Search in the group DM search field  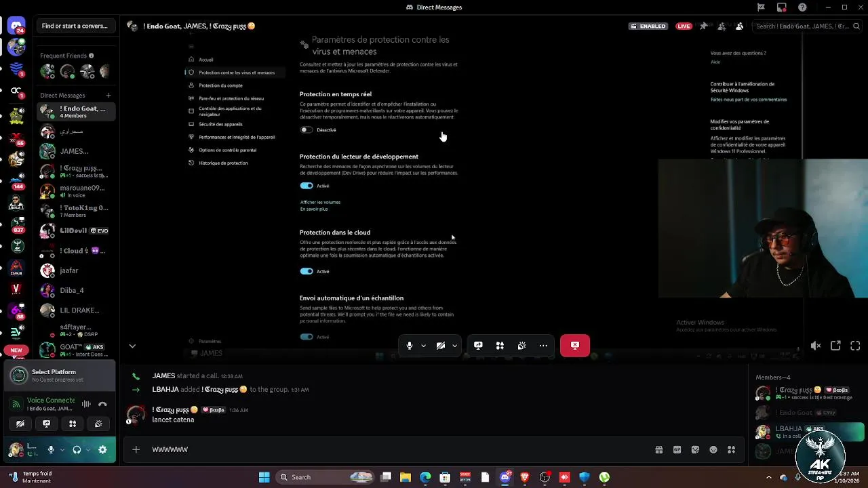pos(806,26)
